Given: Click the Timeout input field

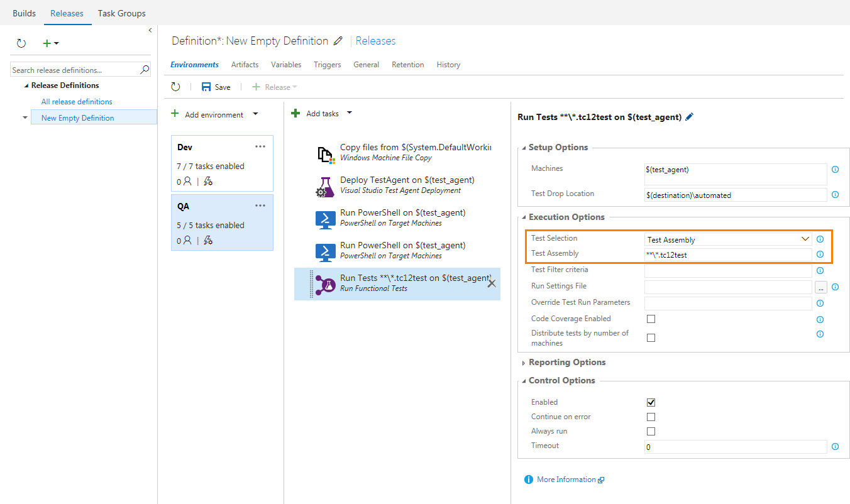Looking at the screenshot, I should pyautogui.click(x=735, y=447).
